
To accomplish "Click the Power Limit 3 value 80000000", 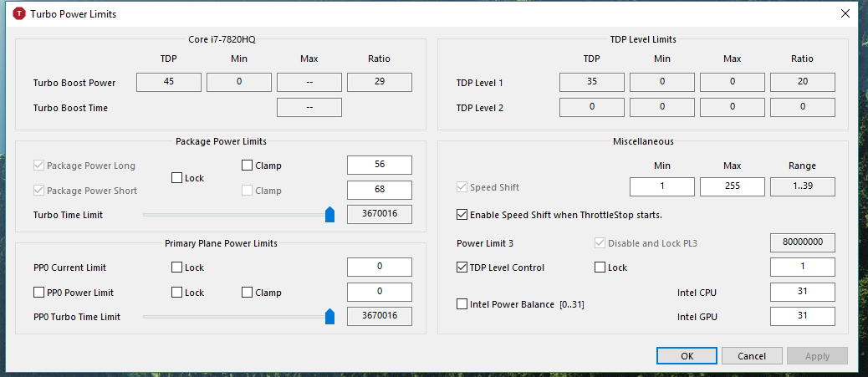I will tap(803, 242).
